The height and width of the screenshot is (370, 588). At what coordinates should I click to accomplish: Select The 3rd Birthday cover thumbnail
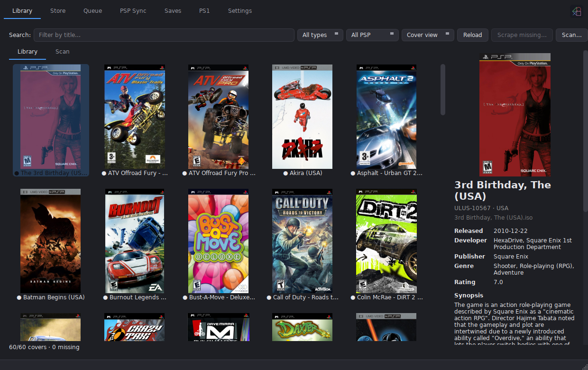pos(51,117)
